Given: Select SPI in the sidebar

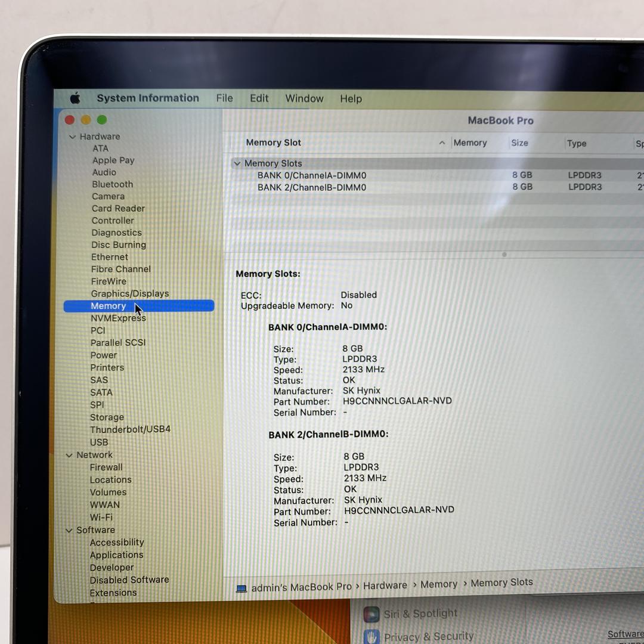Looking at the screenshot, I should pos(97,405).
